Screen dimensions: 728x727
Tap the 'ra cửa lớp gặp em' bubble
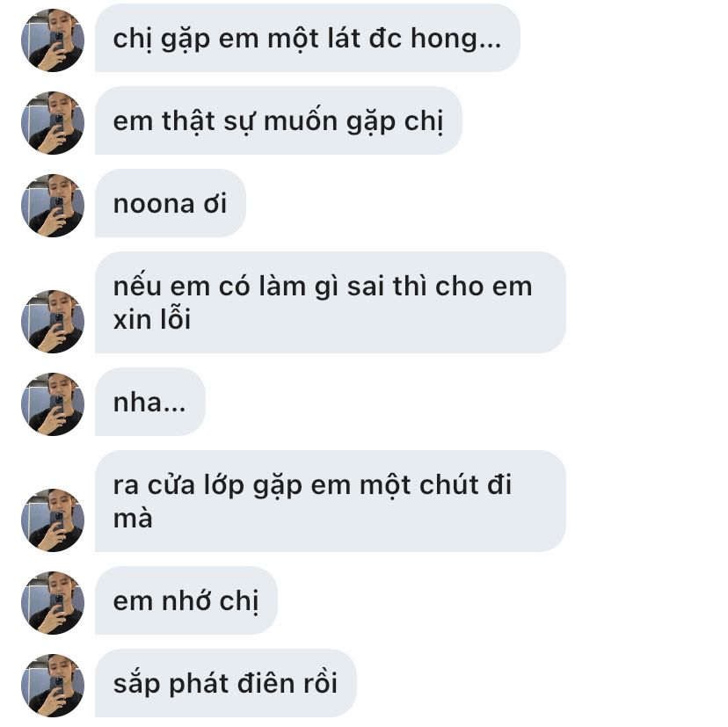coord(331,501)
